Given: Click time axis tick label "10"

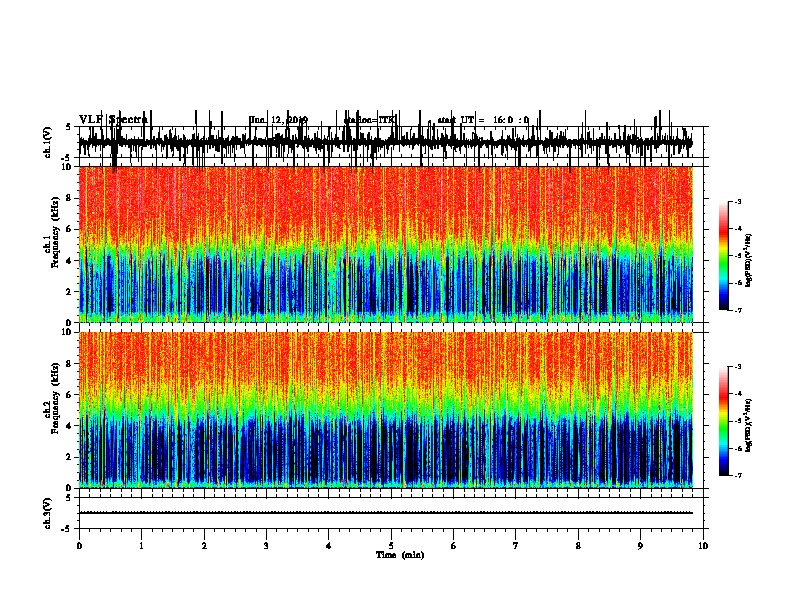Looking at the screenshot, I should click(x=703, y=546).
